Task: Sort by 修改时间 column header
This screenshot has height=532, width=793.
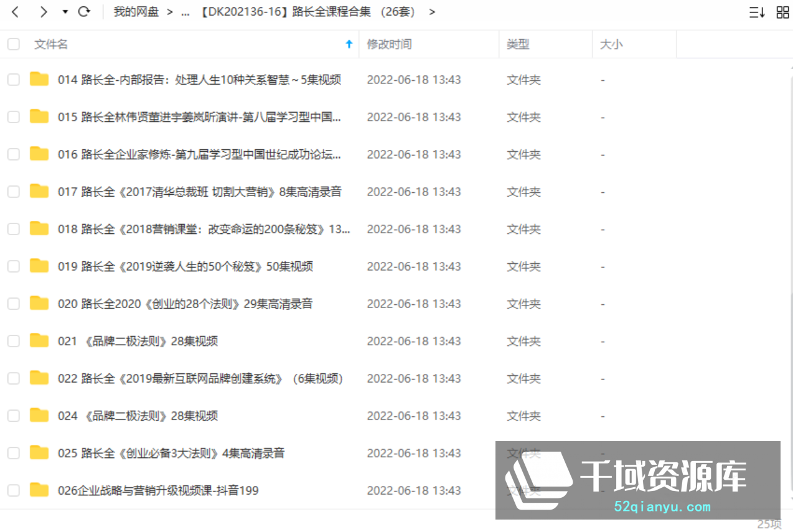Action: coord(389,44)
